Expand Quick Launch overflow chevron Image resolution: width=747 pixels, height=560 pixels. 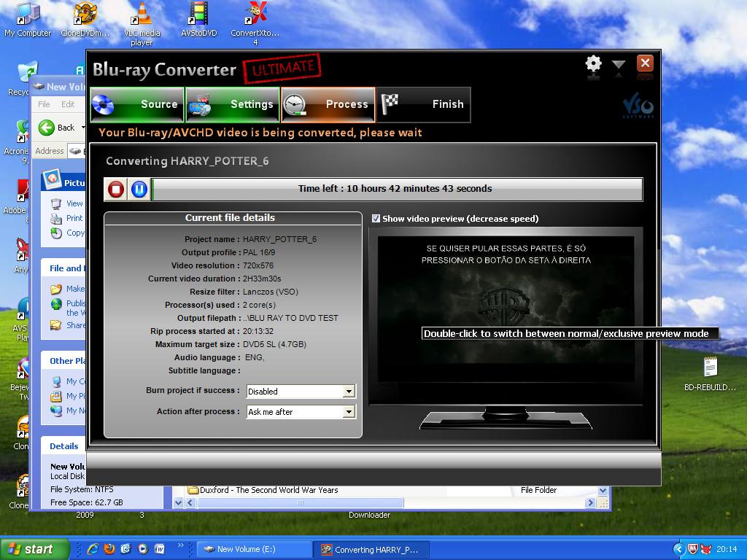(x=181, y=545)
